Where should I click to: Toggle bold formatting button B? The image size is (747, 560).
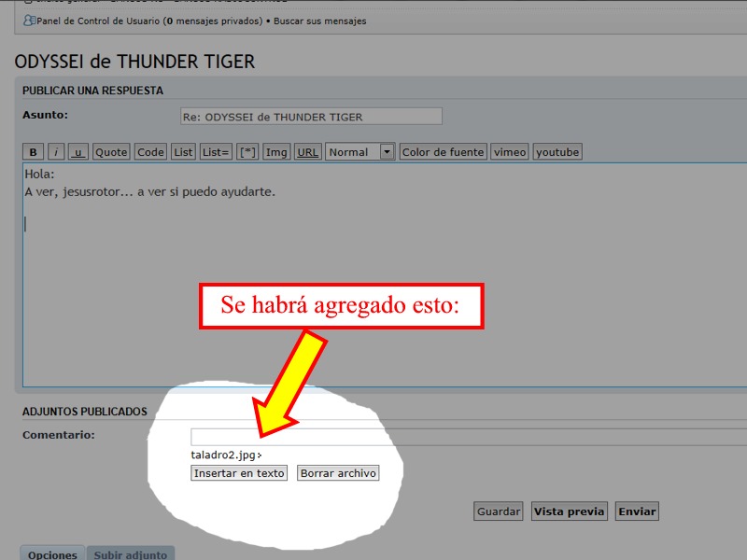click(33, 152)
